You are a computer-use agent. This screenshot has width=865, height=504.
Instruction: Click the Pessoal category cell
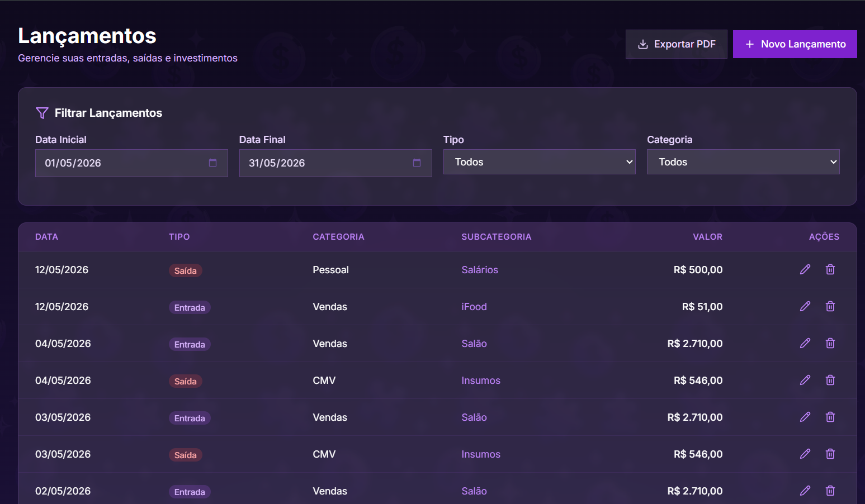click(330, 270)
